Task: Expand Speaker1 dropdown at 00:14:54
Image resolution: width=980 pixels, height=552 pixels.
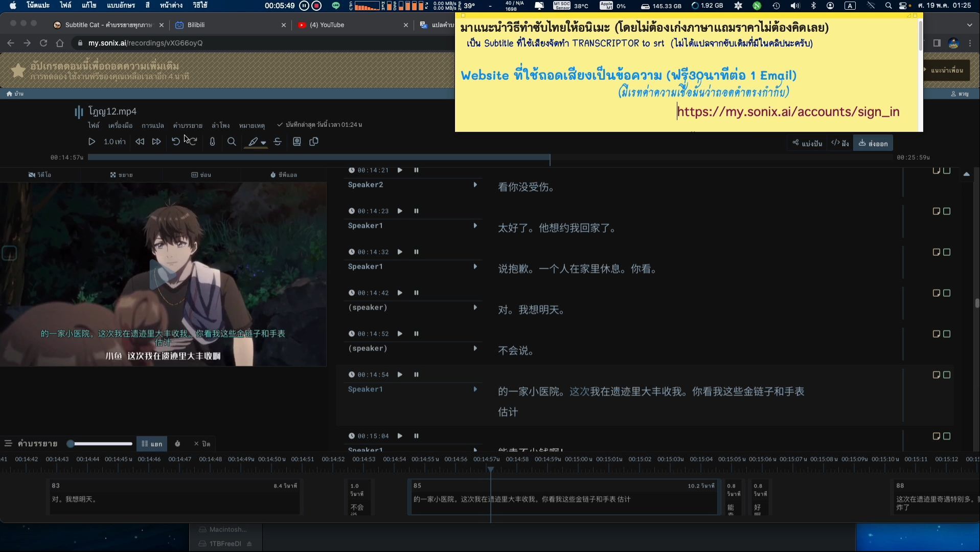Action: click(475, 389)
